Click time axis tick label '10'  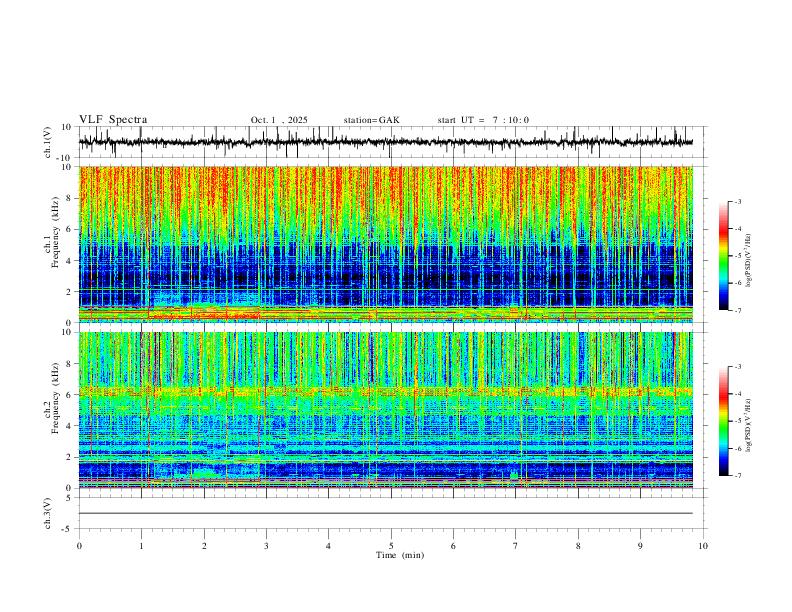(x=703, y=546)
